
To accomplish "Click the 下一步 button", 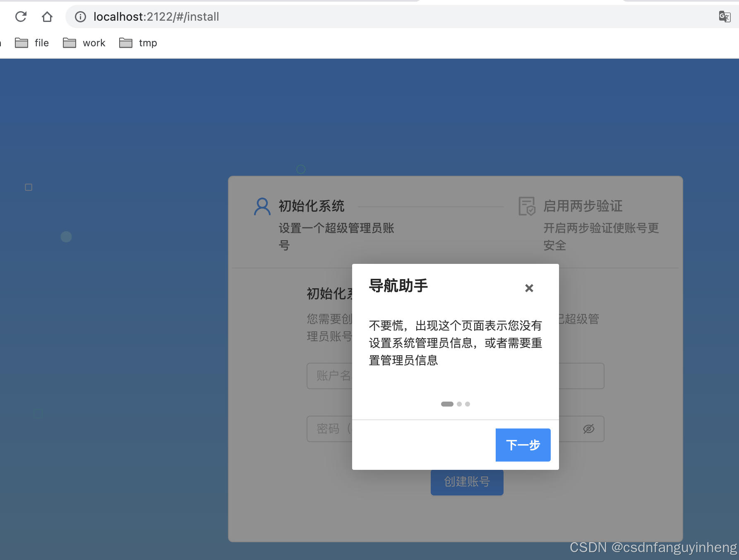I will tap(523, 445).
